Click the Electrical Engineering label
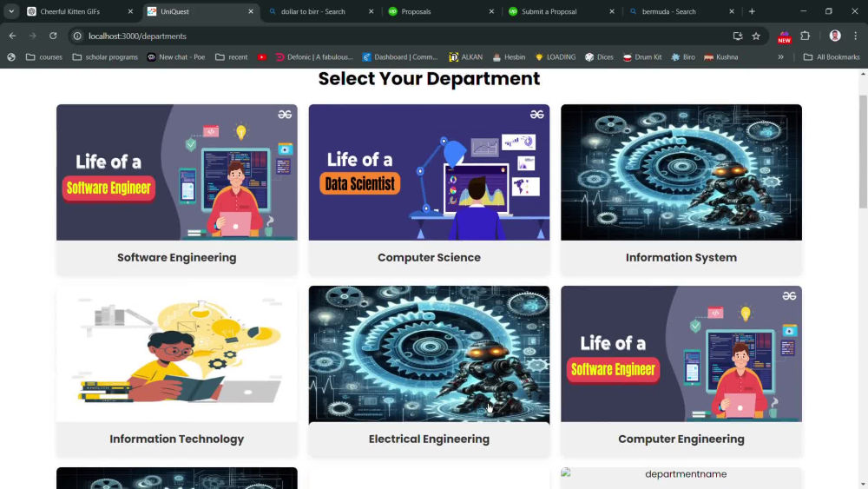Screen dimensions: 868x489 (x=429, y=439)
